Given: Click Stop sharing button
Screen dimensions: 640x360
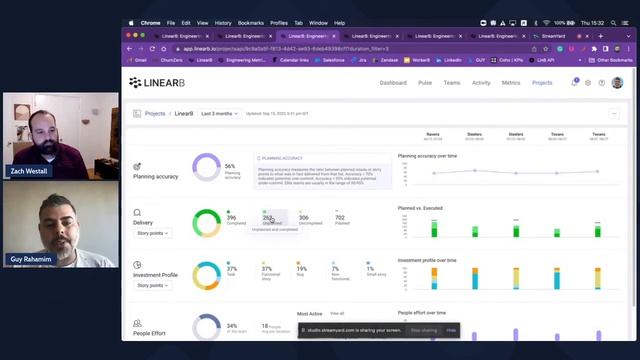Looking at the screenshot, I should click(424, 330).
